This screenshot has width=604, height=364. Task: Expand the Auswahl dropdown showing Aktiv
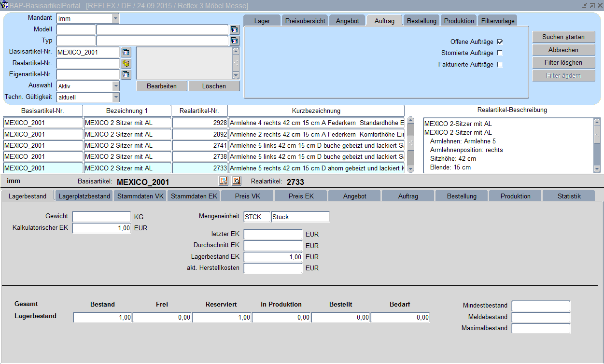[115, 86]
